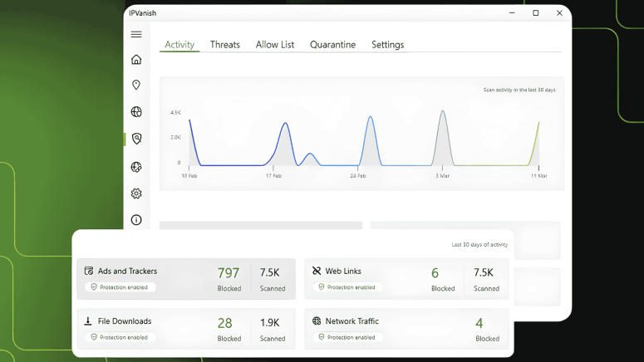Switch to the Threats tab
Screen dimensions: 644x362
coord(224,45)
